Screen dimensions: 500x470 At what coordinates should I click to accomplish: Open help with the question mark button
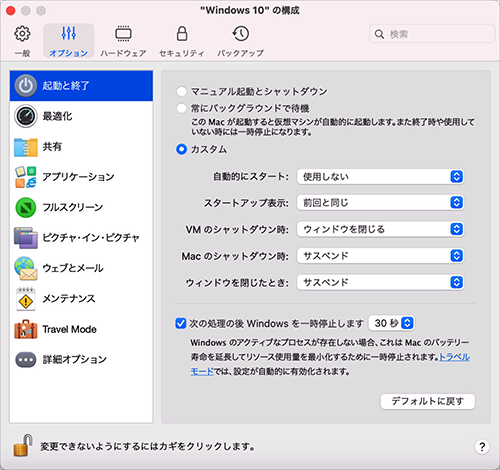pos(482,447)
